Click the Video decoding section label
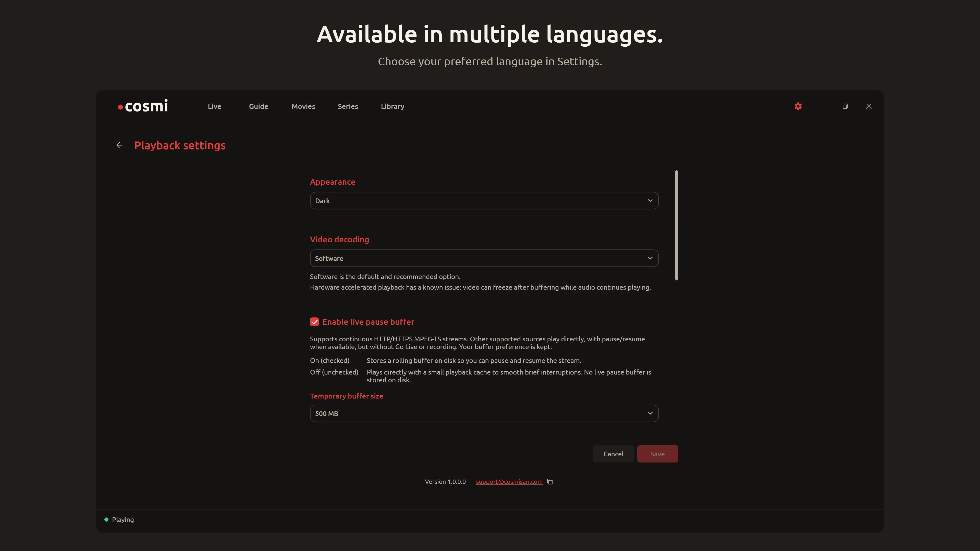The width and height of the screenshot is (980, 551). pyautogui.click(x=339, y=240)
